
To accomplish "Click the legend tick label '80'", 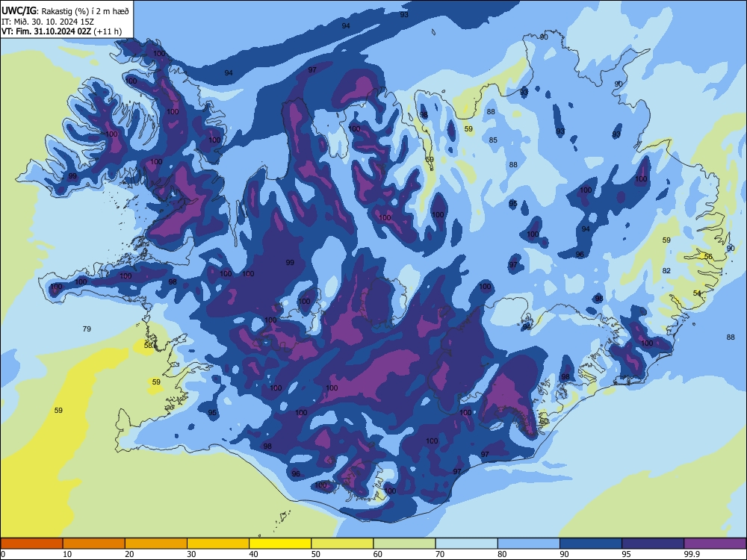I will (502, 554).
